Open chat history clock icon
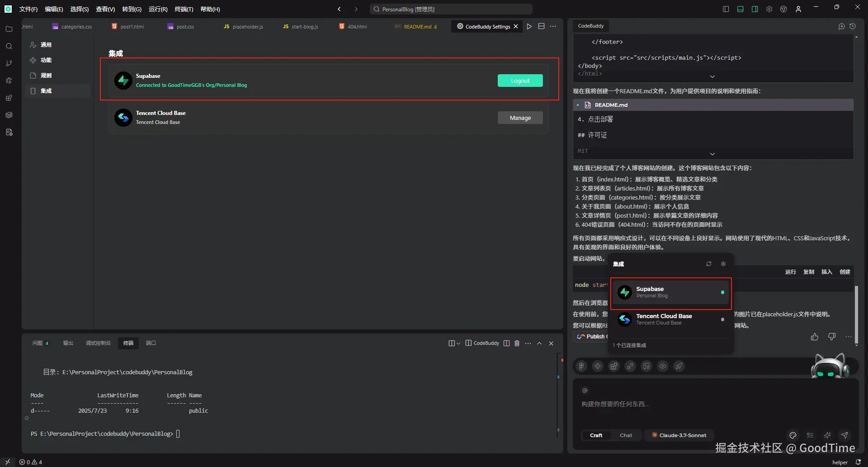This screenshot has width=868, height=467. (x=853, y=26)
